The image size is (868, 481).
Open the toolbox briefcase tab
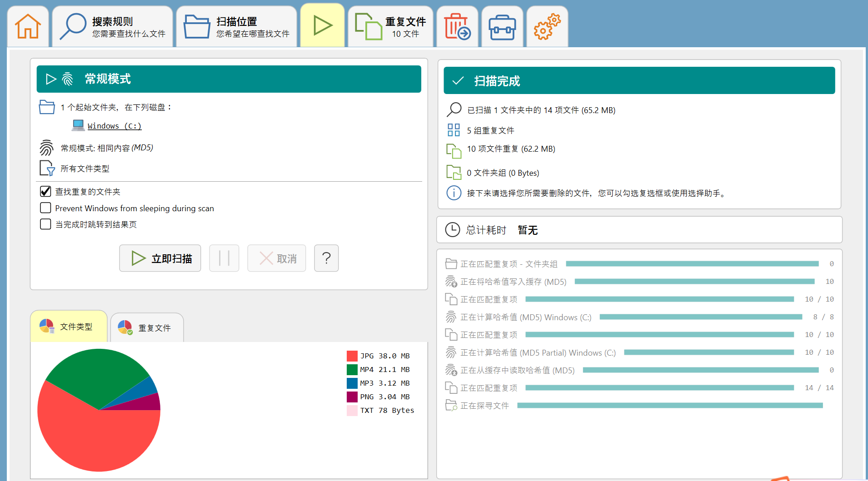click(x=502, y=26)
